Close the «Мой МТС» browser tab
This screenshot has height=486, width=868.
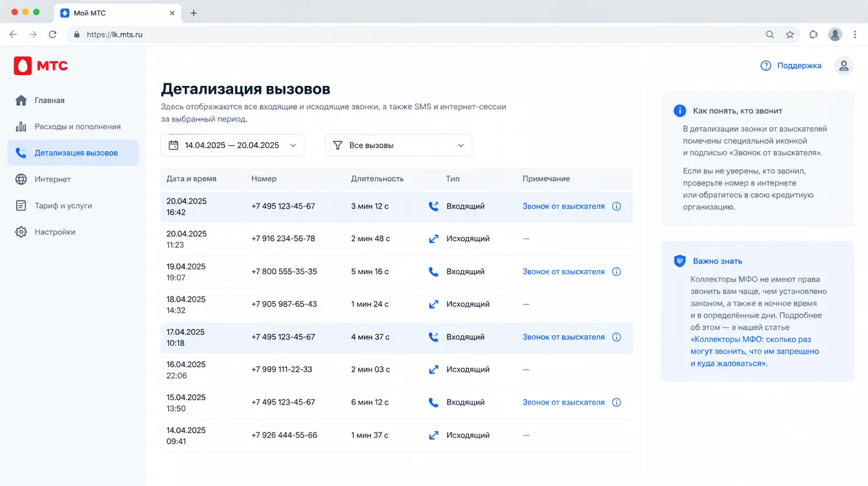tap(172, 13)
